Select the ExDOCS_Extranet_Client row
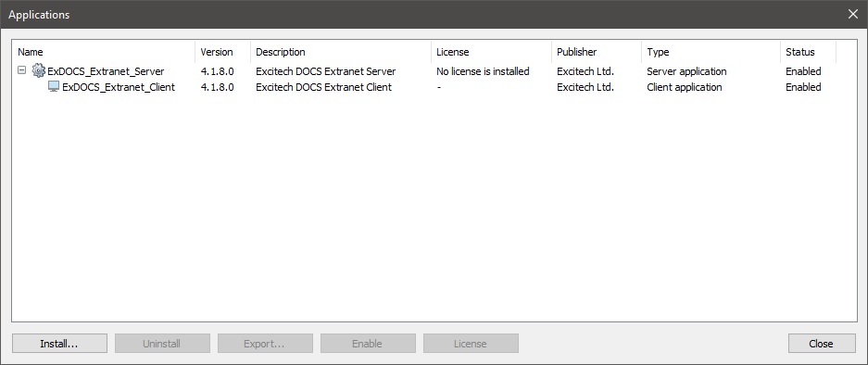 click(x=424, y=87)
